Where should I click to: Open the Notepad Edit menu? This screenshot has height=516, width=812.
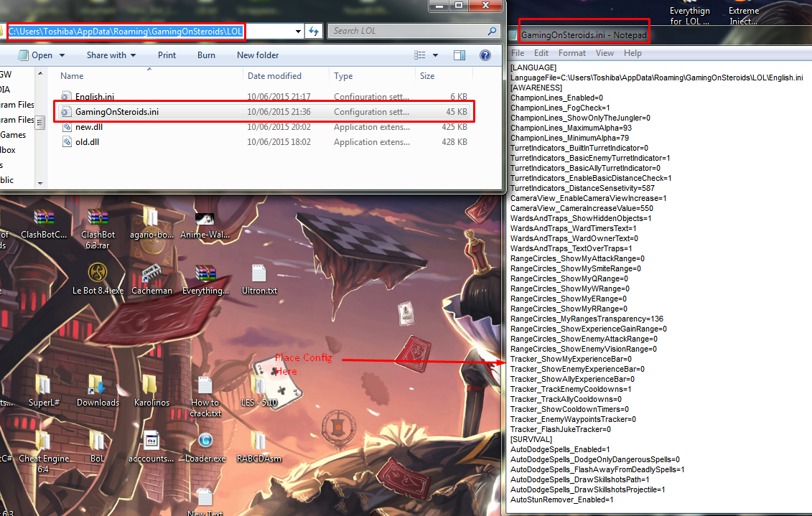click(541, 53)
